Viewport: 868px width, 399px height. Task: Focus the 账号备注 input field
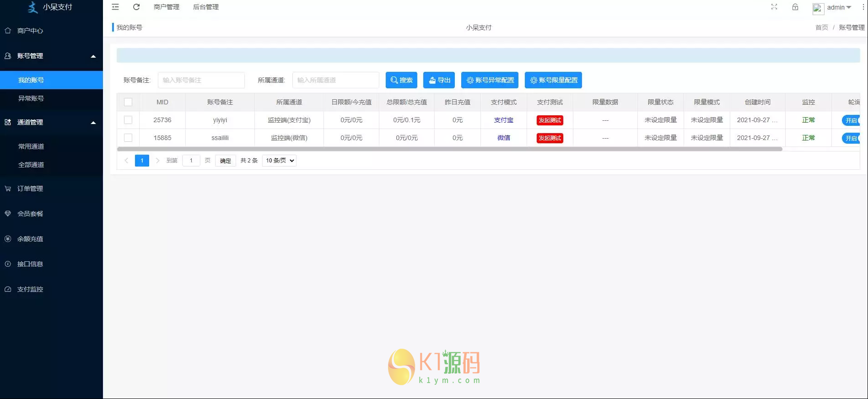point(201,80)
